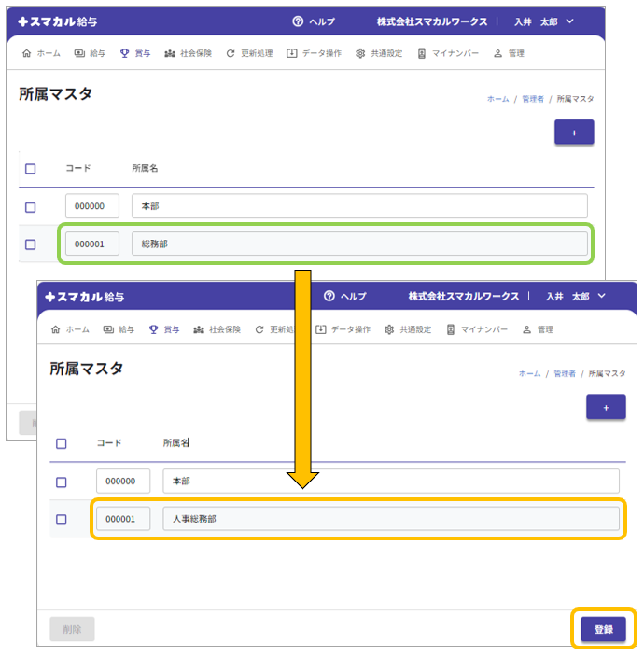
Task: Open the 賞与 trophy icon in front window
Action: 153,329
